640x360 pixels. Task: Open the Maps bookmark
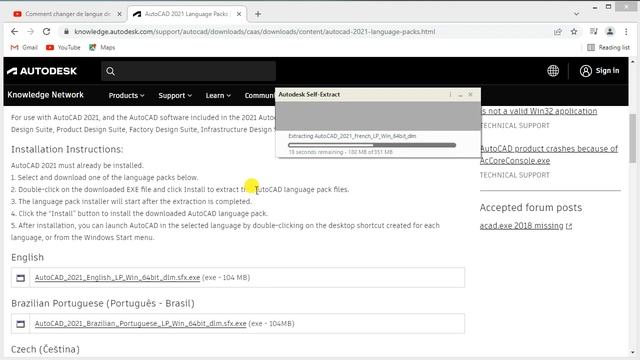pyautogui.click(x=102, y=47)
